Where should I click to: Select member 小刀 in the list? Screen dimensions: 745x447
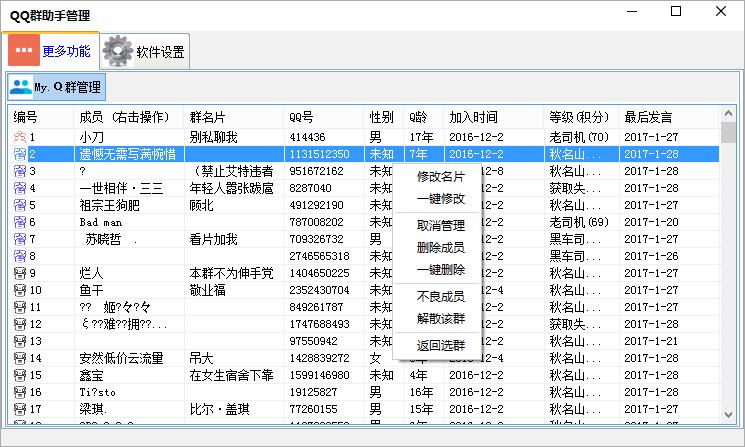coord(91,137)
